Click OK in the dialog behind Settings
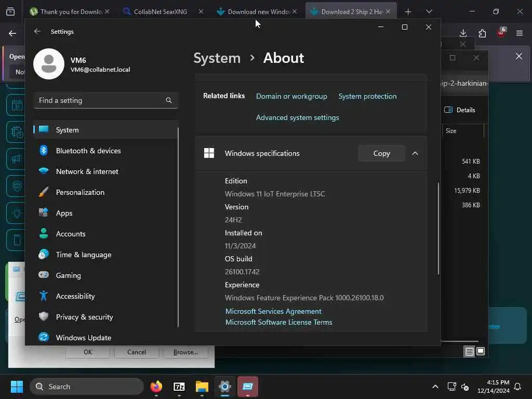The width and height of the screenshot is (532, 399). pos(87,352)
